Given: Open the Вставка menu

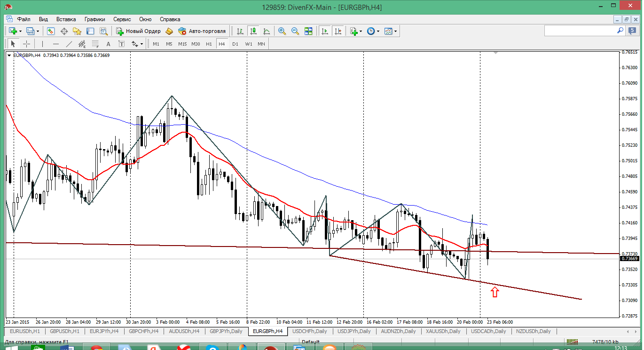Looking at the screenshot, I should (66, 19).
